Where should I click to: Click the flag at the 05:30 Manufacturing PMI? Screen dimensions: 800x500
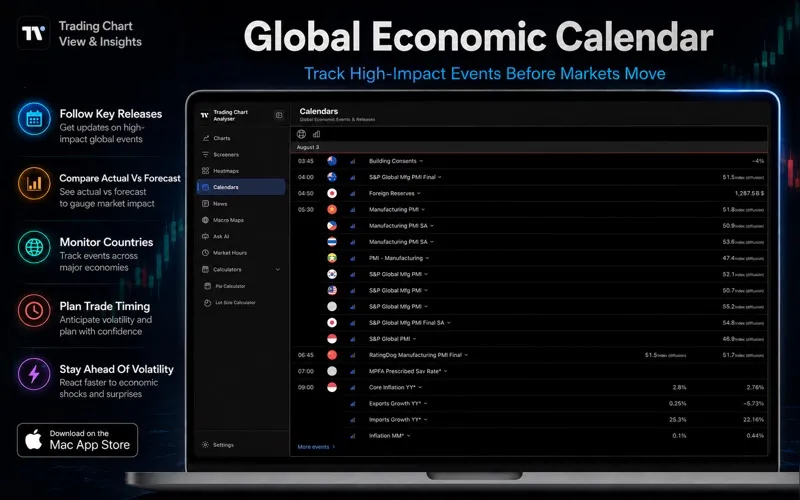click(x=332, y=209)
